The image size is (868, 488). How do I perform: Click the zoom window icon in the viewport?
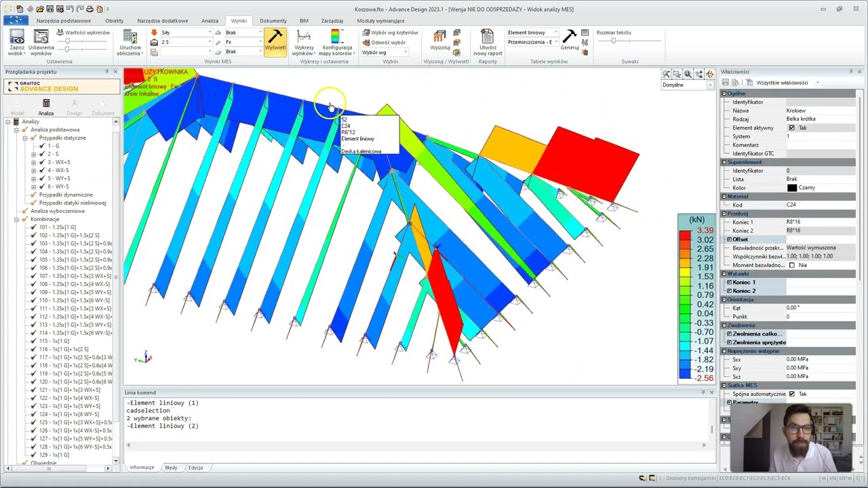coord(677,74)
